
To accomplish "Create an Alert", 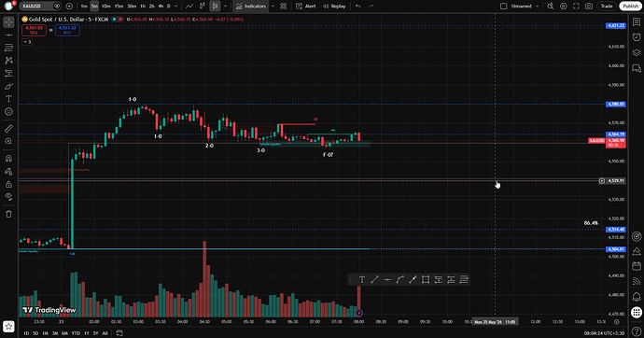I will pyautogui.click(x=306, y=7).
